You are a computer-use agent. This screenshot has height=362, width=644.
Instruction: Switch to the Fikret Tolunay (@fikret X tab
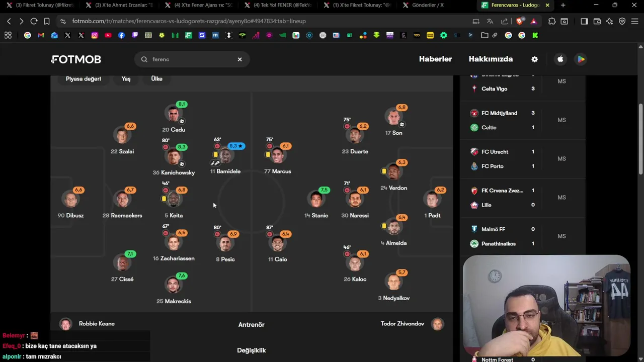click(x=39, y=5)
